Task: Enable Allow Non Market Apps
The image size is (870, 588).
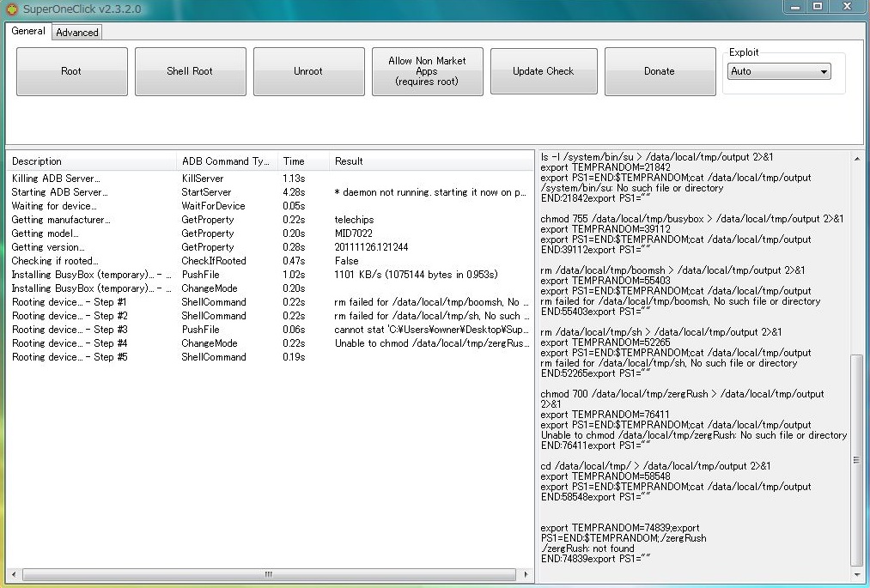Action: [x=427, y=71]
